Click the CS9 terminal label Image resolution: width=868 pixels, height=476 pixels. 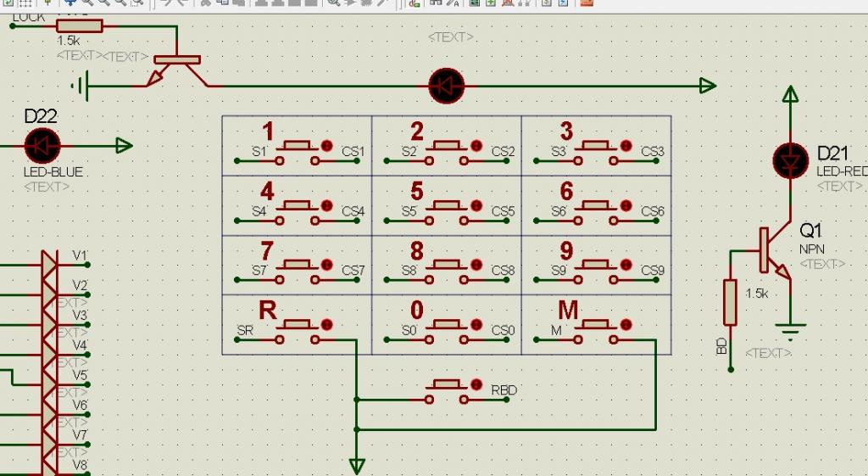click(653, 271)
